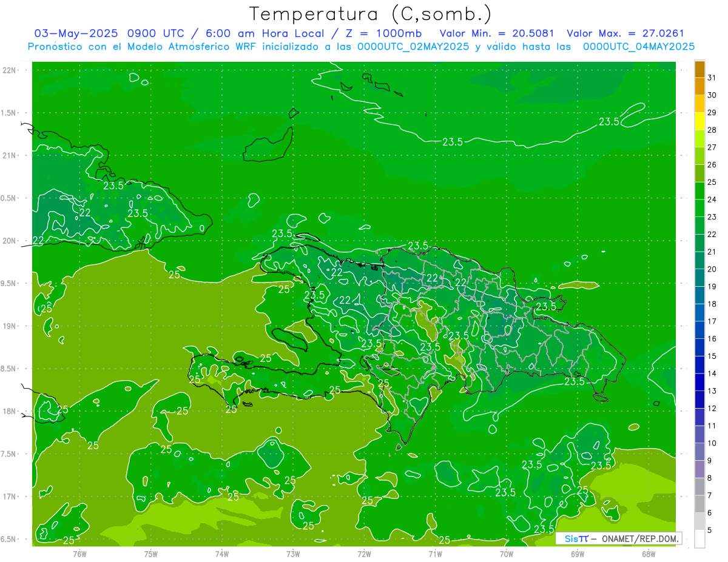The width and height of the screenshot is (728, 562).
Task: Pick the olive-green swatch between 24 and 25
Action: pyautogui.click(x=699, y=191)
